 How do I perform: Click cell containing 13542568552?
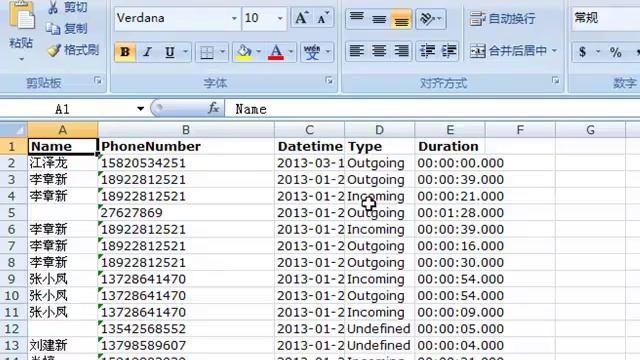pos(186,329)
